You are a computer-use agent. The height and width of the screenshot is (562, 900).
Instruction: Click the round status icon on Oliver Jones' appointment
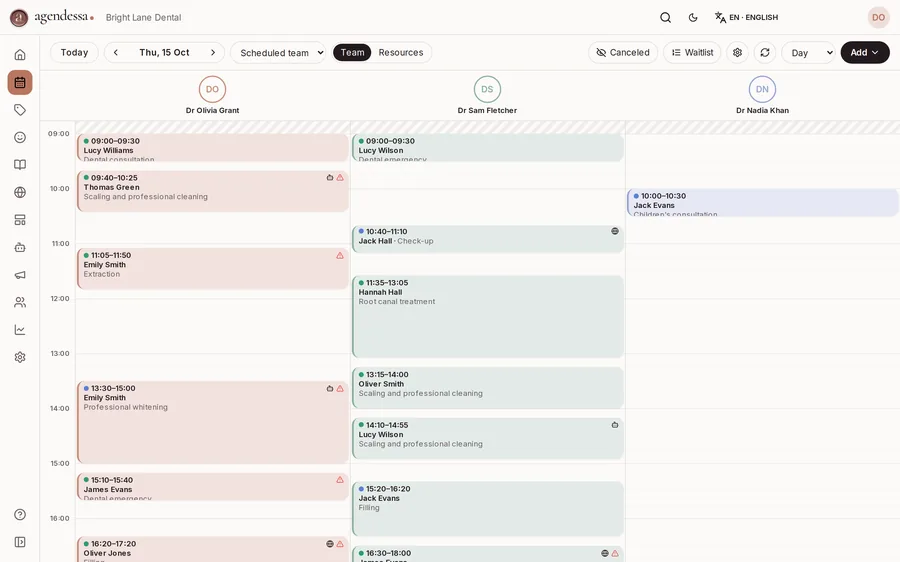(x=329, y=544)
